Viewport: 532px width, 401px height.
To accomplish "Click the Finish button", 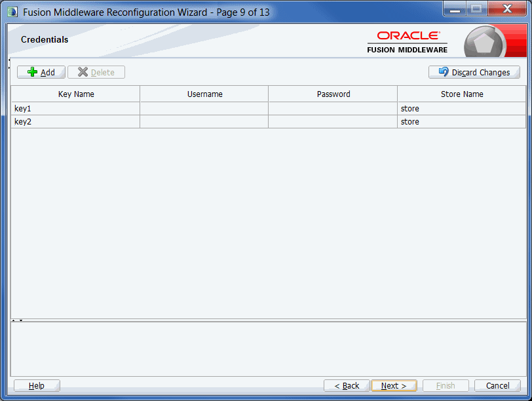I will coord(446,386).
